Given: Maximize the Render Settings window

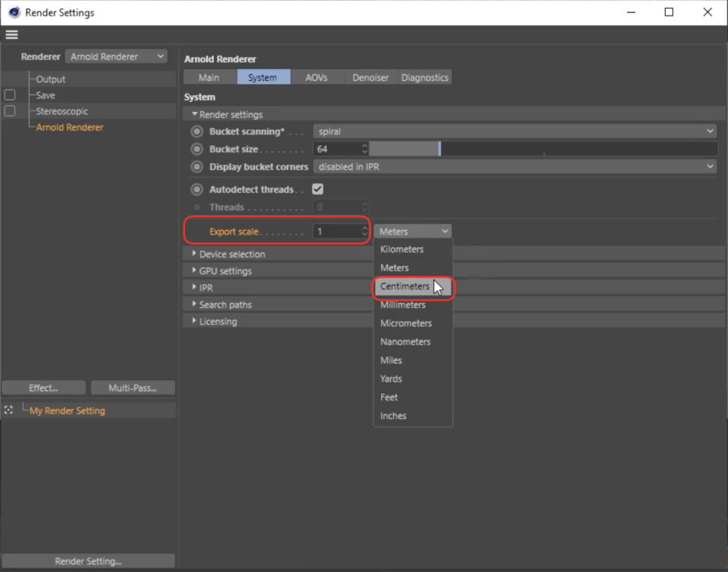Looking at the screenshot, I should pyautogui.click(x=669, y=12).
